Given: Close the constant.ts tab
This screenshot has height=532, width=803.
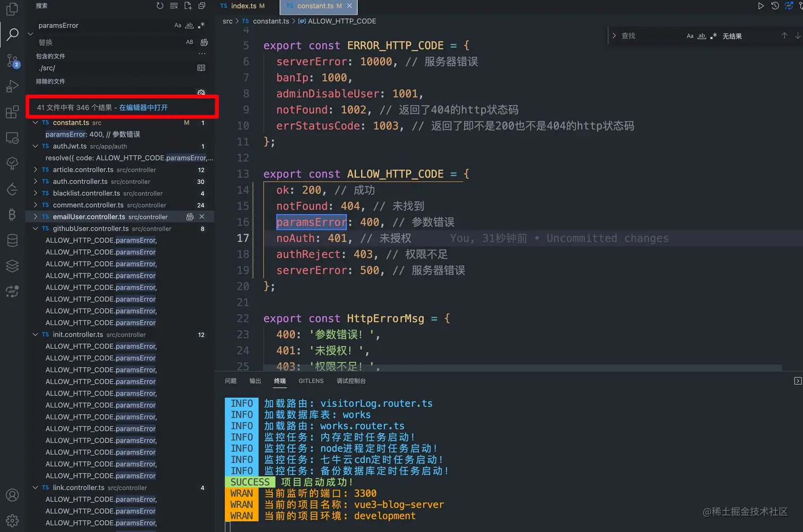Looking at the screenshot, I should [349, 6].
